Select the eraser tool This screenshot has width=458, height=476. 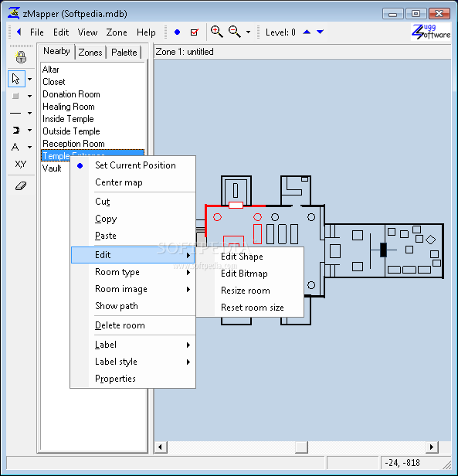pos(21,185)
